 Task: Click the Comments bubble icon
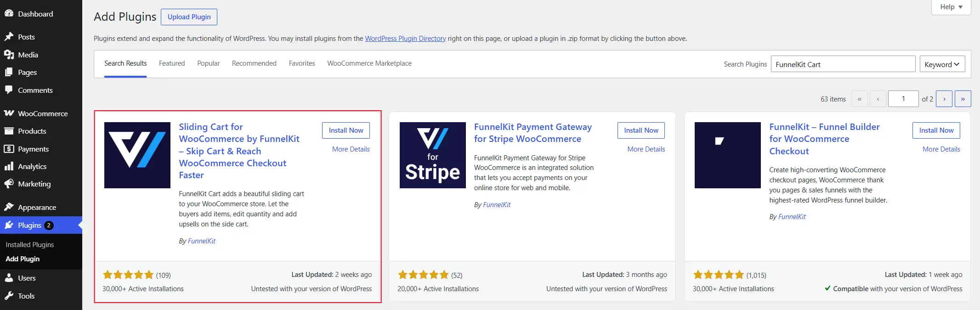[9, 90]
